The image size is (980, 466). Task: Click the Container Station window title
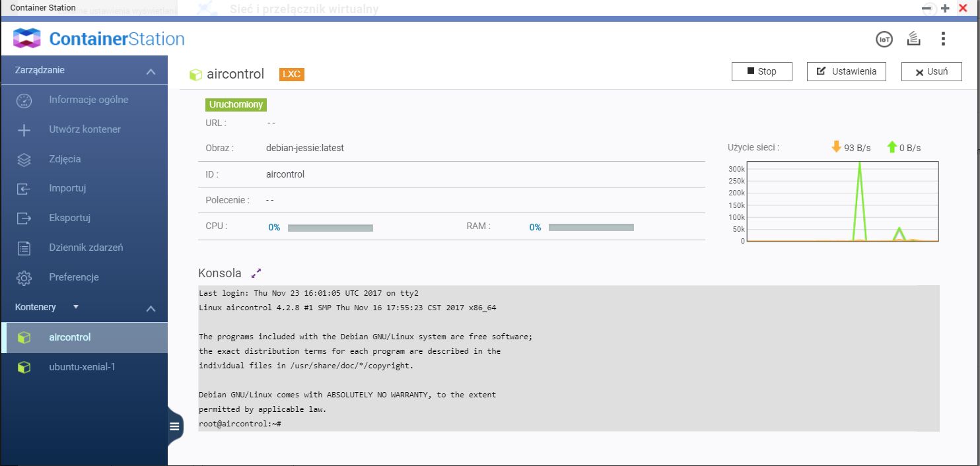[43, 8]
